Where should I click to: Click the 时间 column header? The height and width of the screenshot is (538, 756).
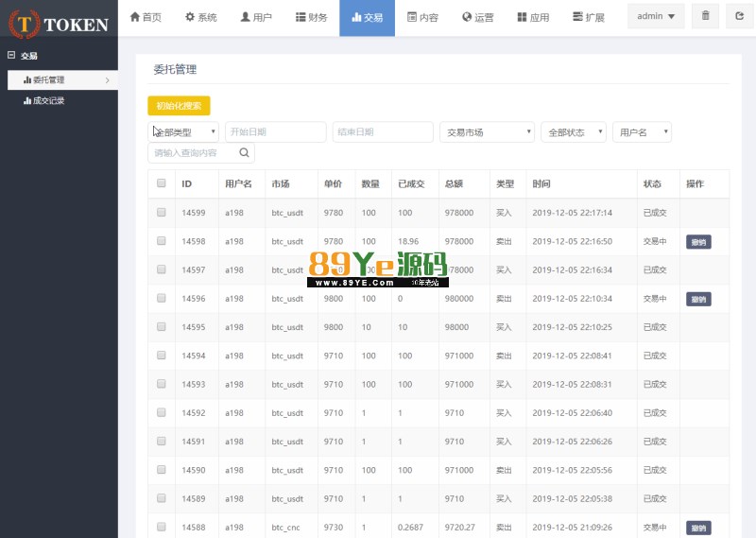coord(541,183)
